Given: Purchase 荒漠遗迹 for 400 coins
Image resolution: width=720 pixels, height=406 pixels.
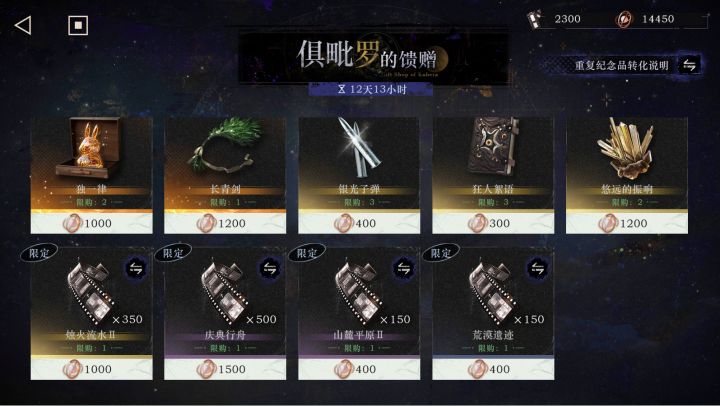Looking at the screenshot, I should tap(493, 369).
